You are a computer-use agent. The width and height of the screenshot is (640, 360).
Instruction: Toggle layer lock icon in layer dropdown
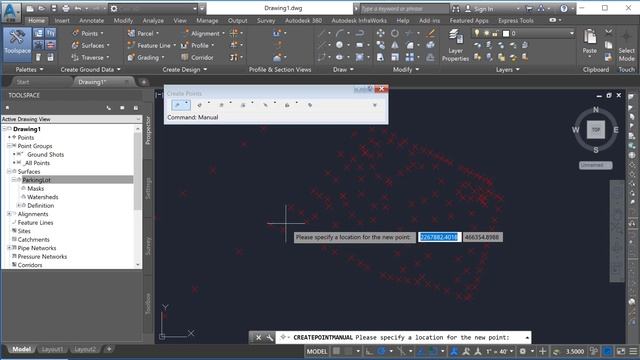click(495, 33)
